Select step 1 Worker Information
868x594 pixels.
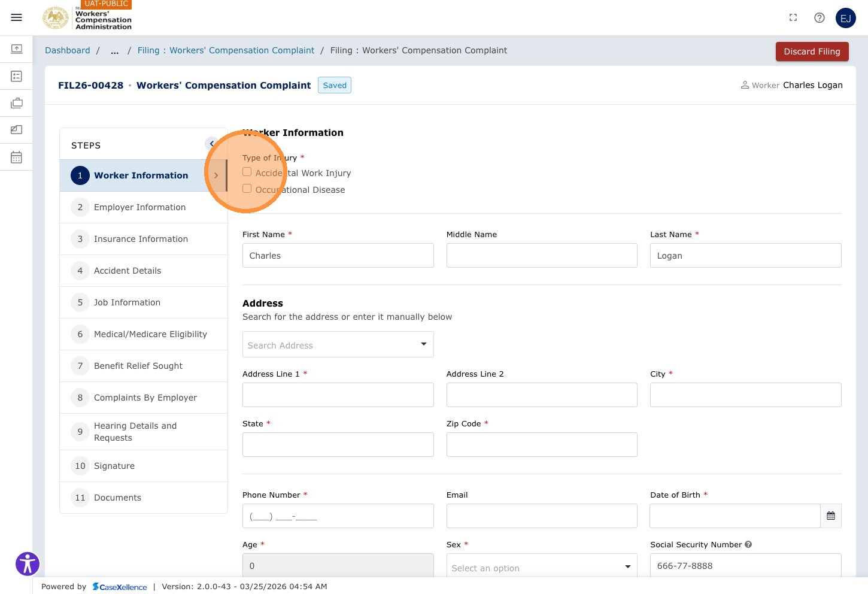click(144, 175)
